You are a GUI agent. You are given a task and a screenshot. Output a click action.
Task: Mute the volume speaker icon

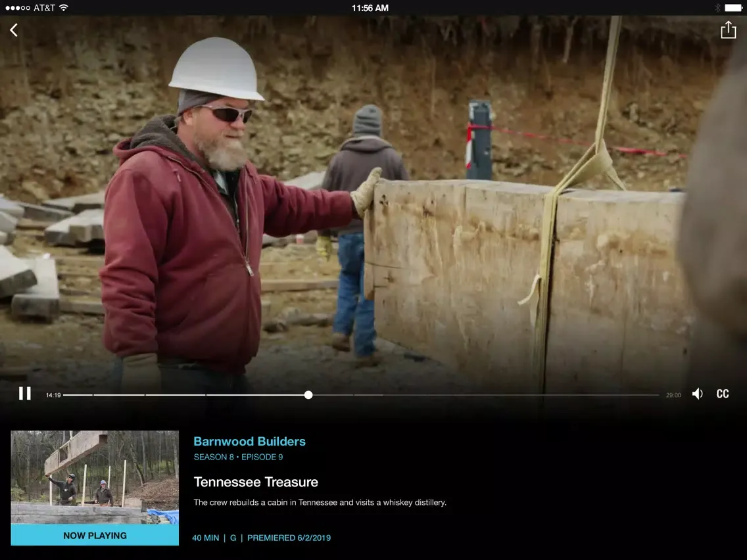tap(698, 394)
